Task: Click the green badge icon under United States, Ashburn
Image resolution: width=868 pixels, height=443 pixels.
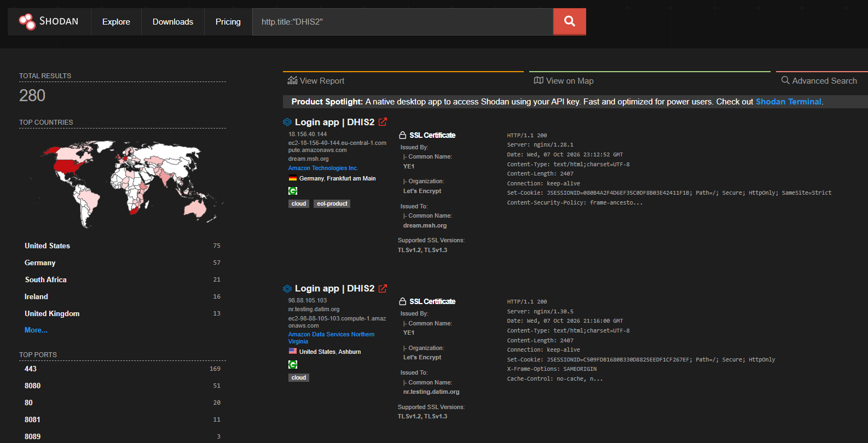Action: (x=293, y=364)
